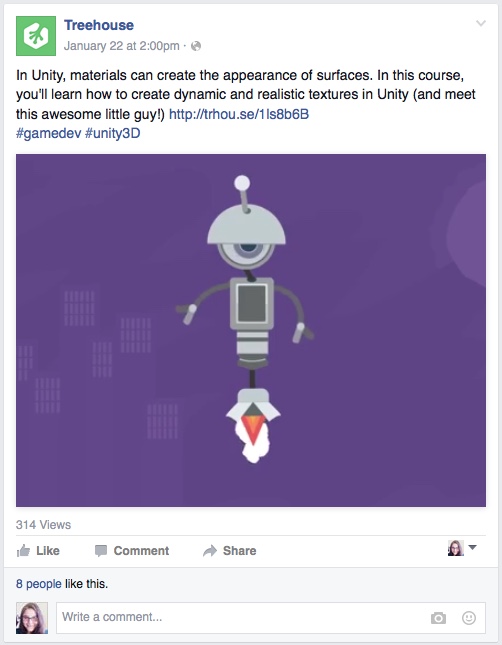Open the commenting-as profile selector arrow
Screen dimensions: 502x645
pos(472,548)
